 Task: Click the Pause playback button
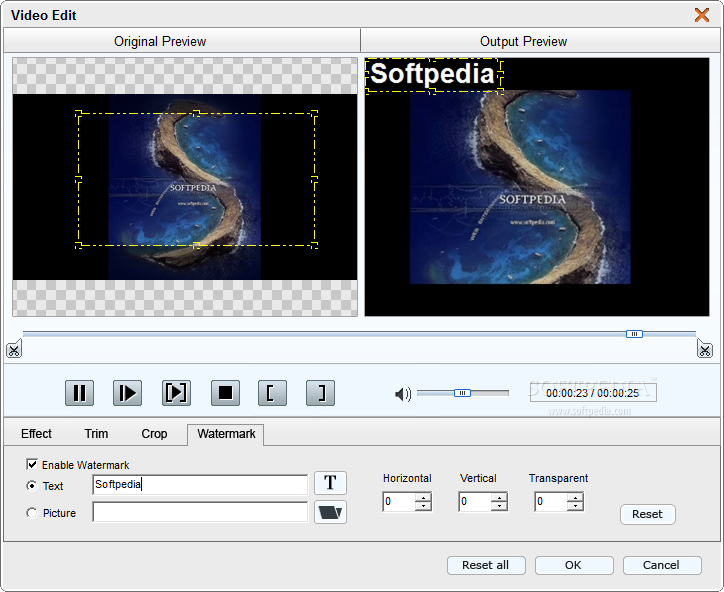(x=79, y=393)
